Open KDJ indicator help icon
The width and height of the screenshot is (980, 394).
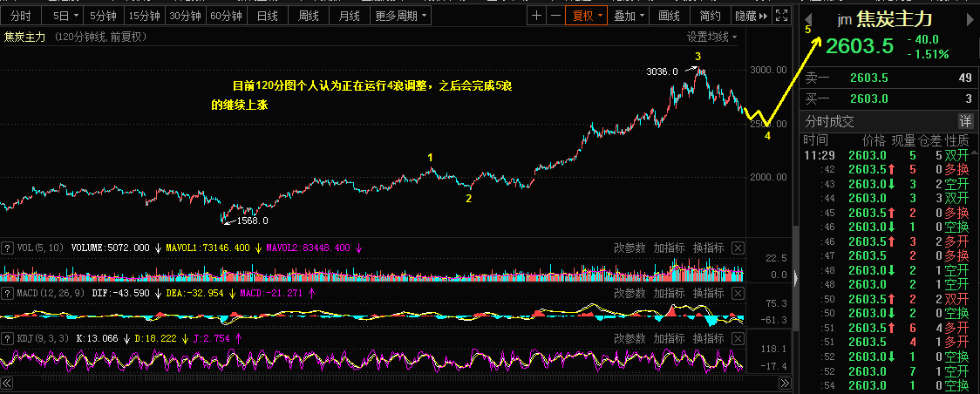(x=8, y=338)
